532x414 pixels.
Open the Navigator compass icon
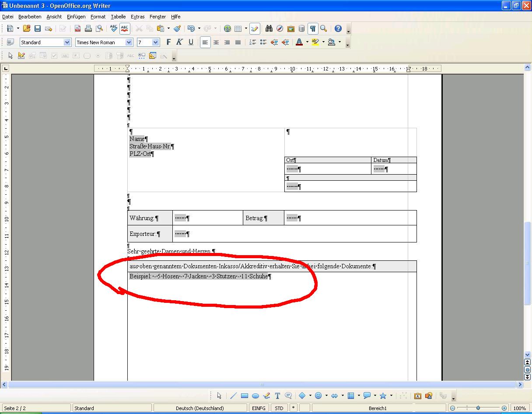[x=280, y=28]
